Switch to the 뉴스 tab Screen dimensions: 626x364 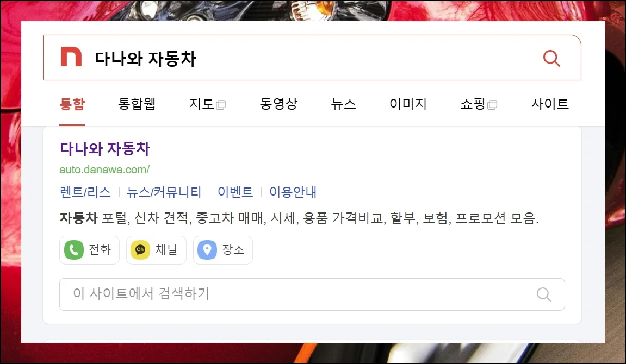[x=343, y=104]
